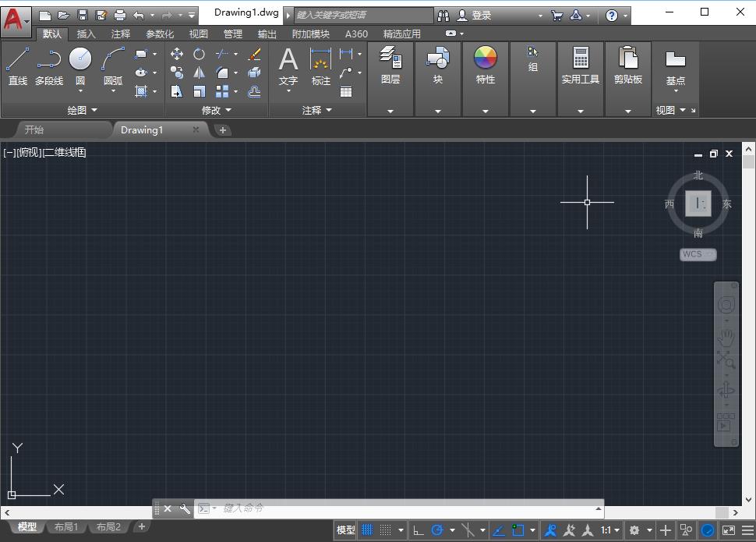The width and height of the screenshot is (756, 542).
Task: Toggle polar tracking in status bar
Action: [437, 530]
